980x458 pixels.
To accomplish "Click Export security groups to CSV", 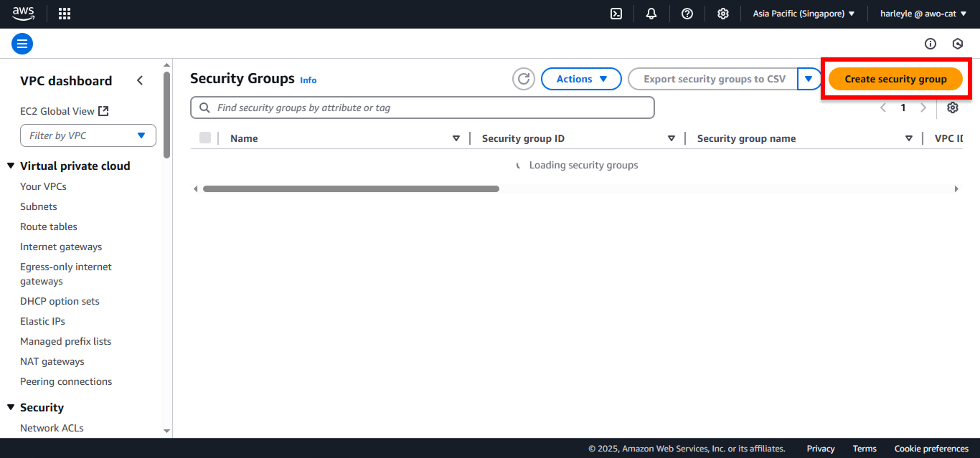I will 714,79.
